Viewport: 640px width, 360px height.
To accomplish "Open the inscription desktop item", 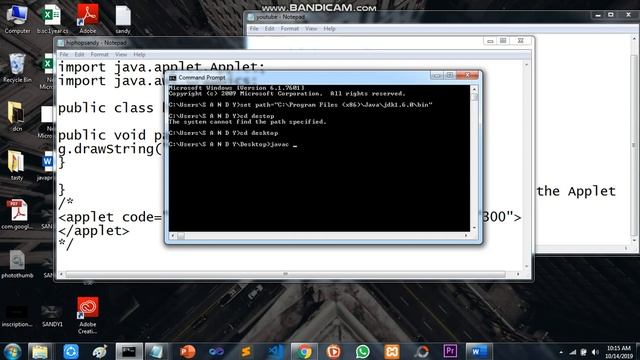I will 17,315.
